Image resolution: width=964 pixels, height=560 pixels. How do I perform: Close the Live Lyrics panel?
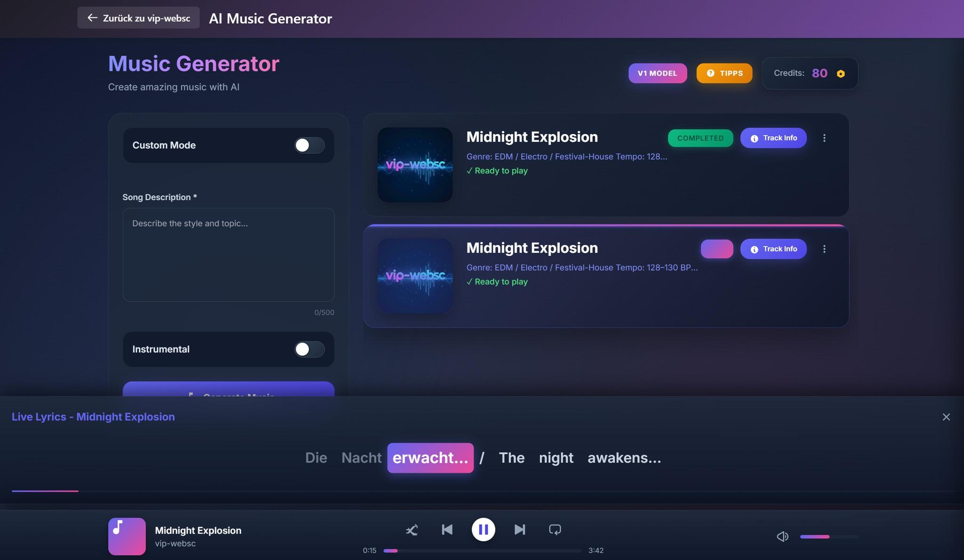[x=946, y=417]
